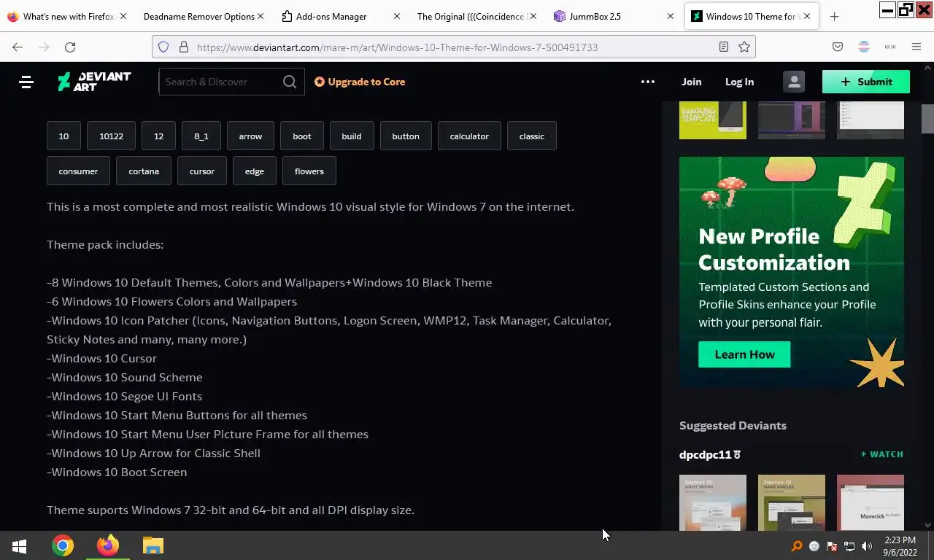Click the Firefox taskbar icon
The image size is (934, 560).
pyautogui.click(x=108, y=545)
